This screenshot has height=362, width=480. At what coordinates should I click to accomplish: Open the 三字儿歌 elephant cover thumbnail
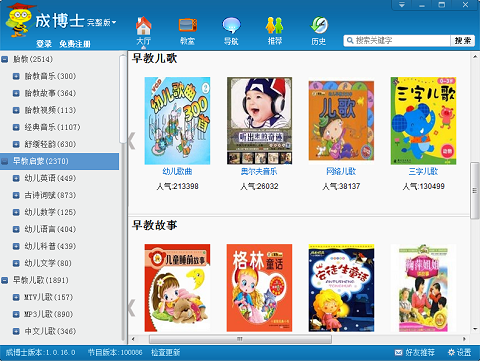[423, 121]
